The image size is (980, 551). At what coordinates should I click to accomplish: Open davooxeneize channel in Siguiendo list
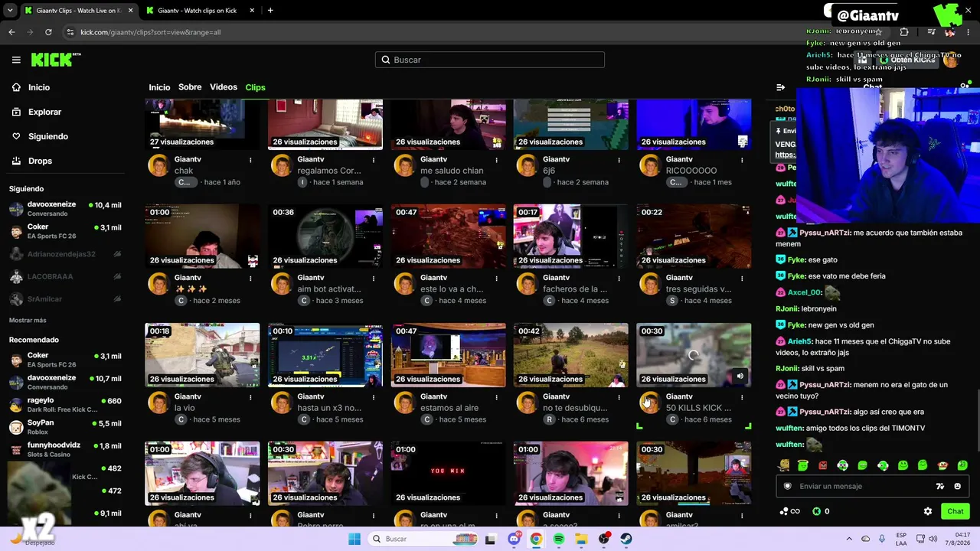pos(65,209)
